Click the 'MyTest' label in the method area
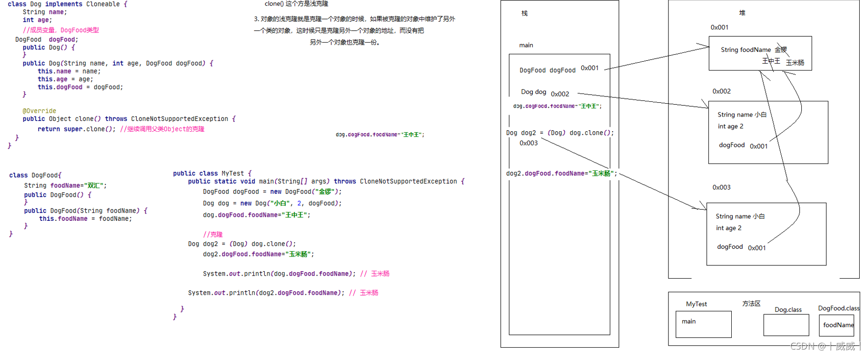This screenshot has width=868, height=355. pyautogui.click(x=696, y=304)
